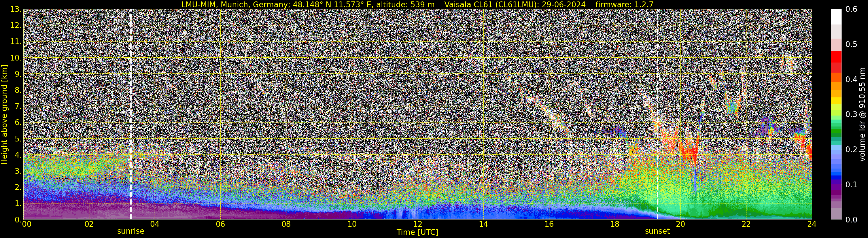Select the white dashed sunset line
The width and height of the screenshot is (868, 238).
(657, 115)
